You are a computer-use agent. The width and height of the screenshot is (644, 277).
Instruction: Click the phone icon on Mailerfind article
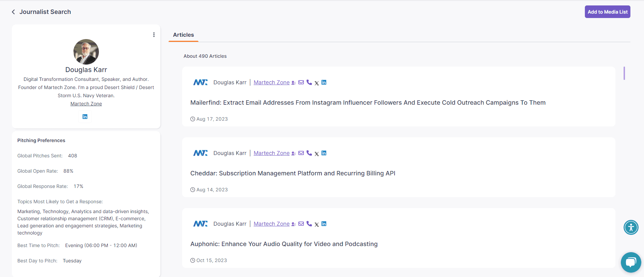point(309,82)
